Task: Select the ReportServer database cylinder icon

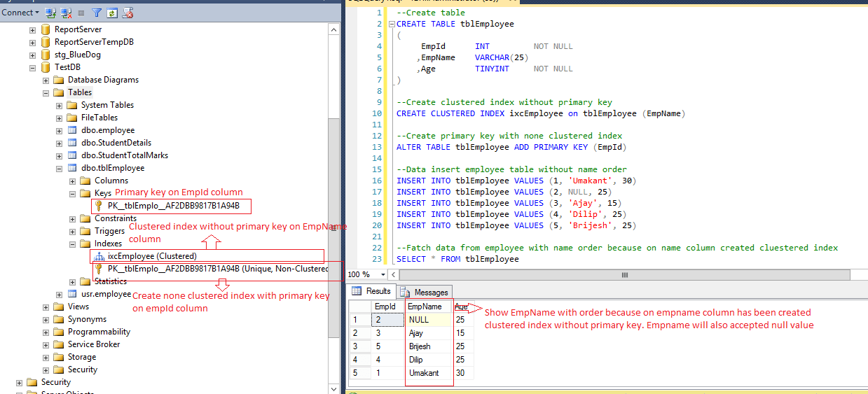Action: click(x=46, y=29)
